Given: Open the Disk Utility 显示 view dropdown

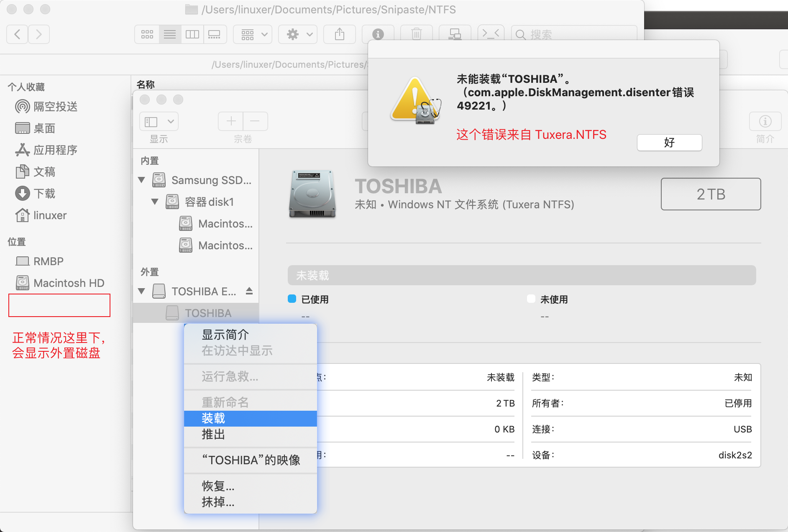Looking at the screenshot, I should click(x=159, y=122).
